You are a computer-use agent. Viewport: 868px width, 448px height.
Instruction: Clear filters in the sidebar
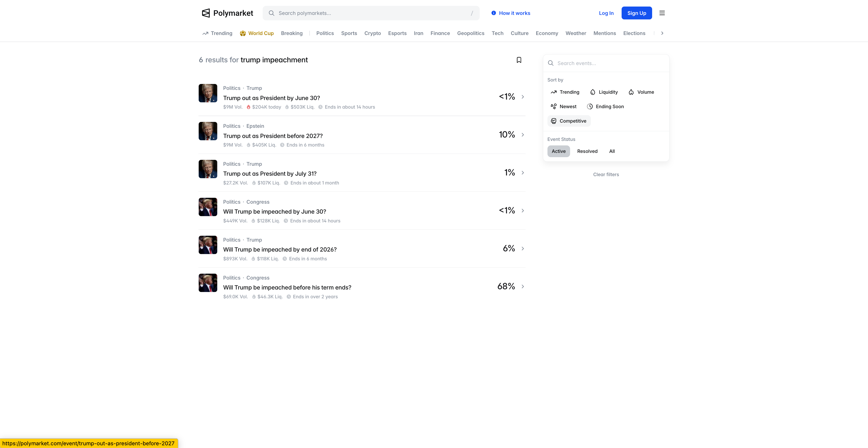606,175
